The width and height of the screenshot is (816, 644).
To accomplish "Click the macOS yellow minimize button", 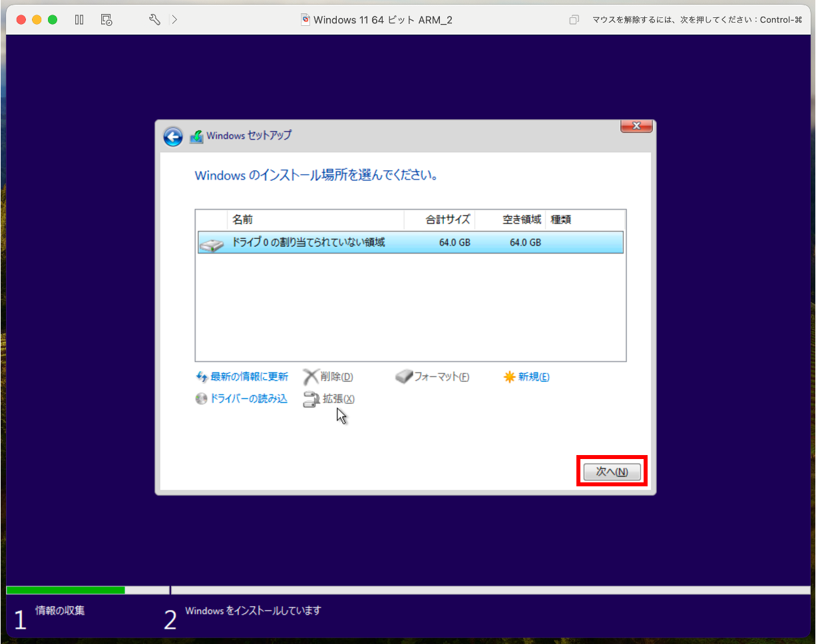I will point(37,20).
